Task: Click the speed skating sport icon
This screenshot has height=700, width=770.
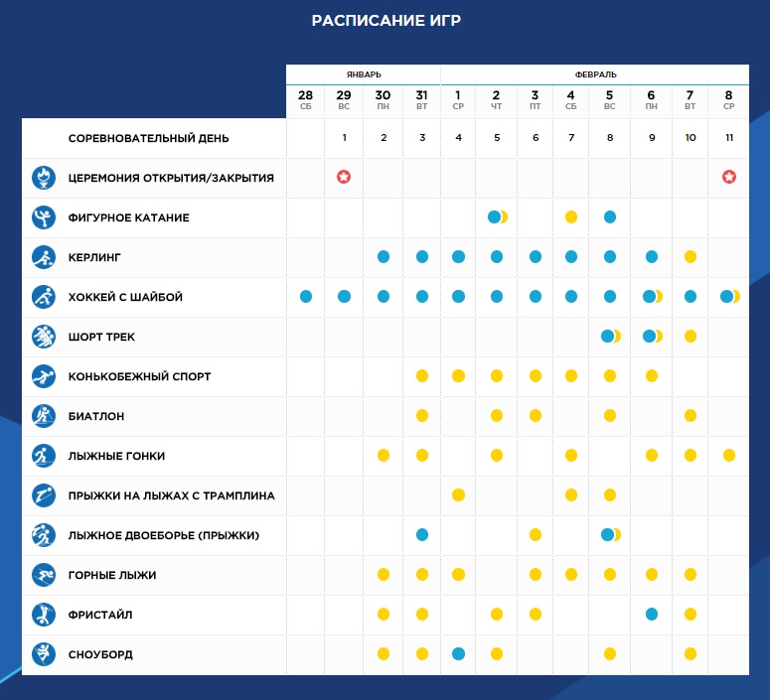Action: [43, 376]
